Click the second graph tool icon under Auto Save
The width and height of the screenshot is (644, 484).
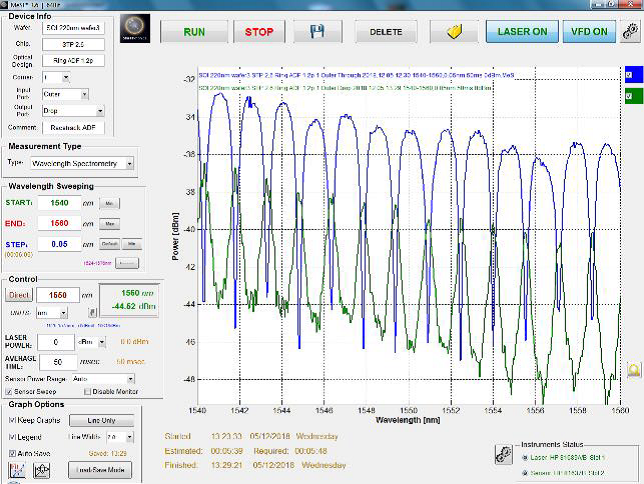point(42,470)
